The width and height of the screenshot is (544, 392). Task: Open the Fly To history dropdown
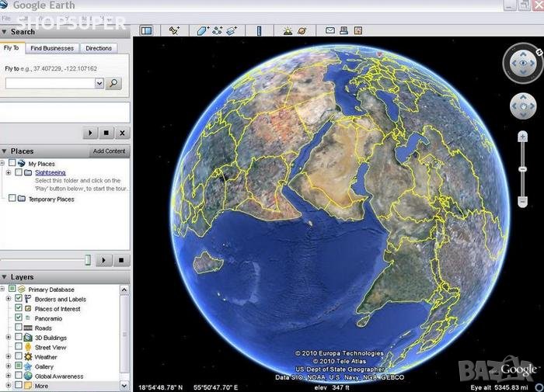coord(99,83)
